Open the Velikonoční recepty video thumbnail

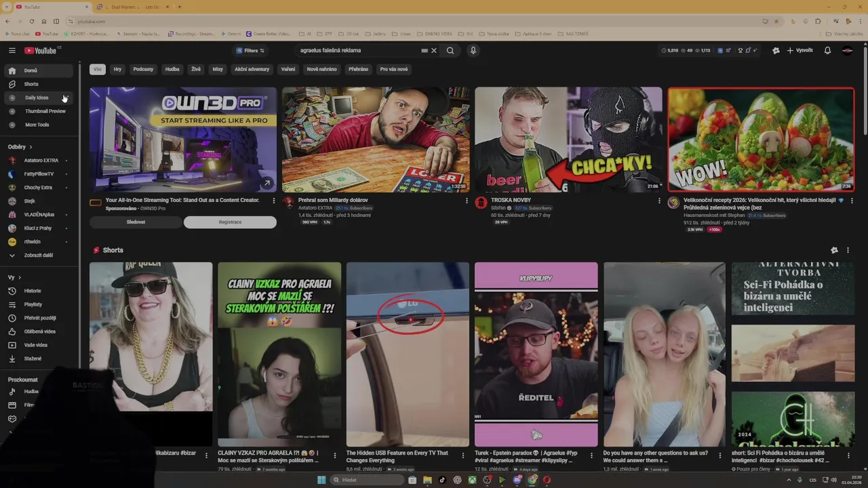pos(761,140)
